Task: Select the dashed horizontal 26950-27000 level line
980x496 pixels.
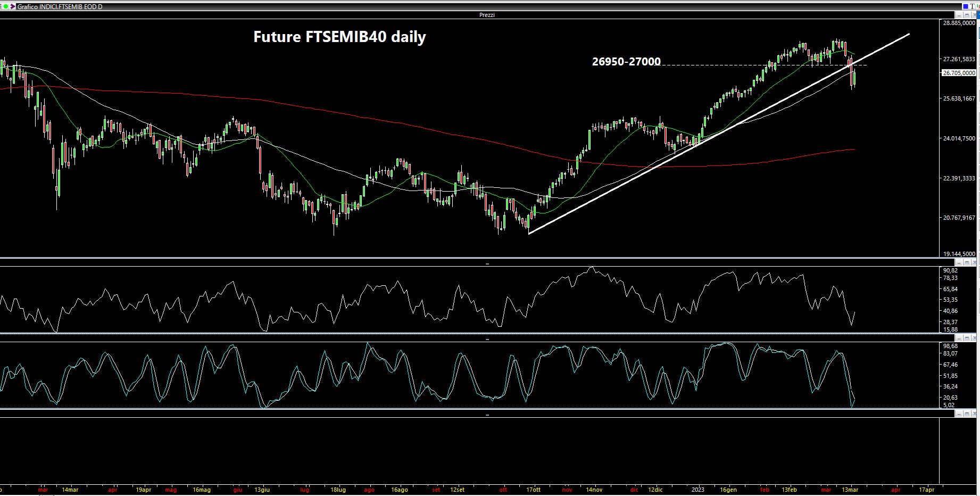Action: coord(765,65)
